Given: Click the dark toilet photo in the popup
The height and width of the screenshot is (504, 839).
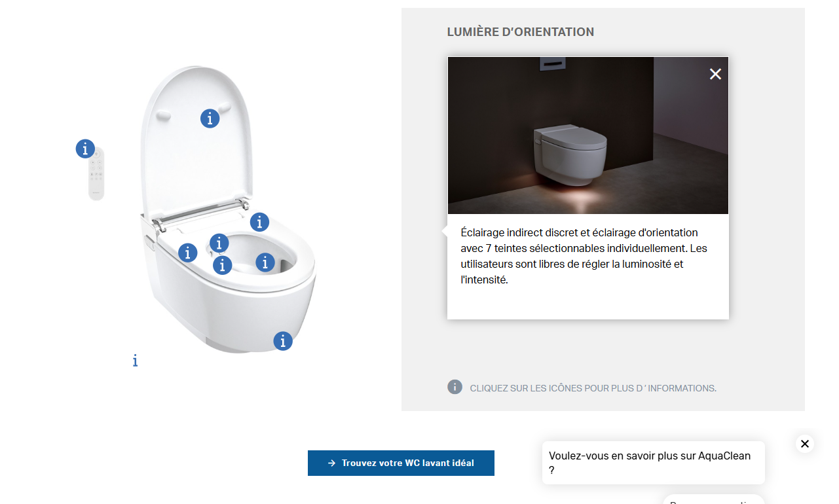Looking at the screenshot, I should tap(588, 135).
